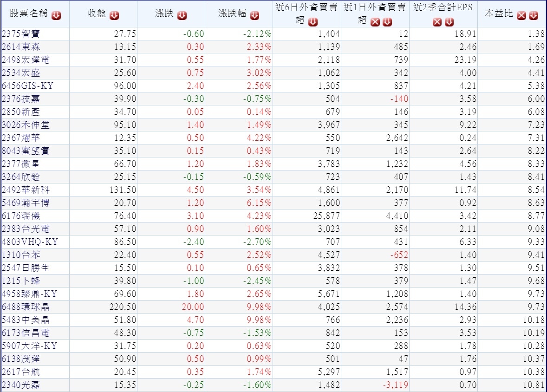Open stock 2617台航
The height and width of the screenshot is (392, 547).
coord(21,372)
